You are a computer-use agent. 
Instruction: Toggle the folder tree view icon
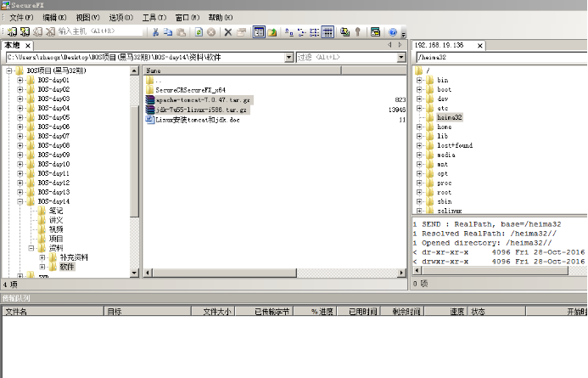tap(259, 32)
